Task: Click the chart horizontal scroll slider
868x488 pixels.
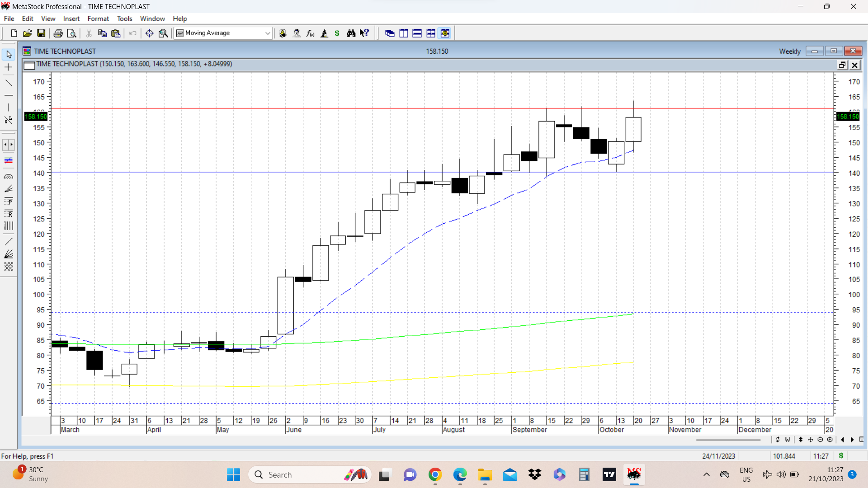Action: point(728,440)
